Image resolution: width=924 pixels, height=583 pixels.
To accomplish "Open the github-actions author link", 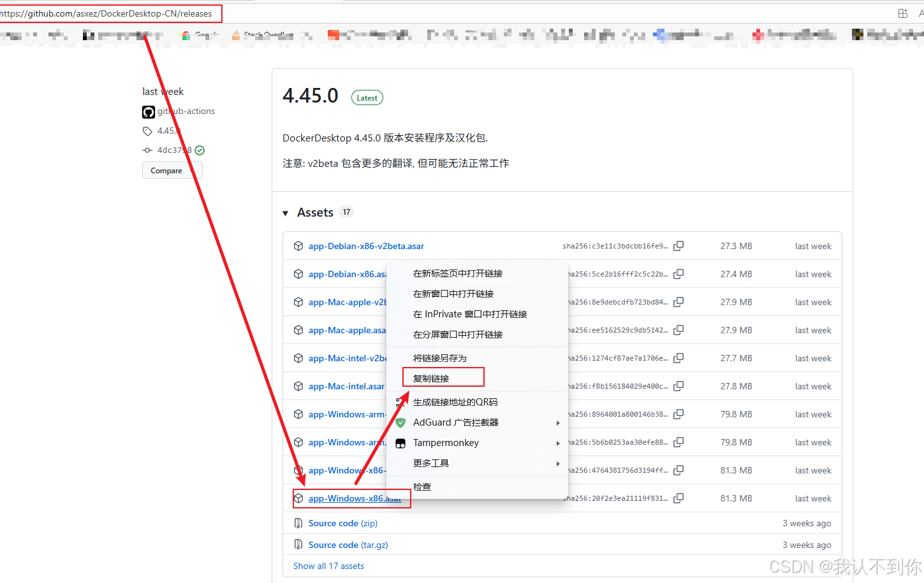I will coord(186,111).
